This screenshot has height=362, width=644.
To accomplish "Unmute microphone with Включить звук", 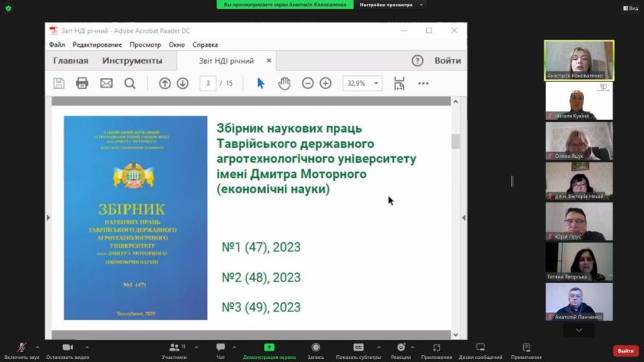I will (x=21, y=351).
